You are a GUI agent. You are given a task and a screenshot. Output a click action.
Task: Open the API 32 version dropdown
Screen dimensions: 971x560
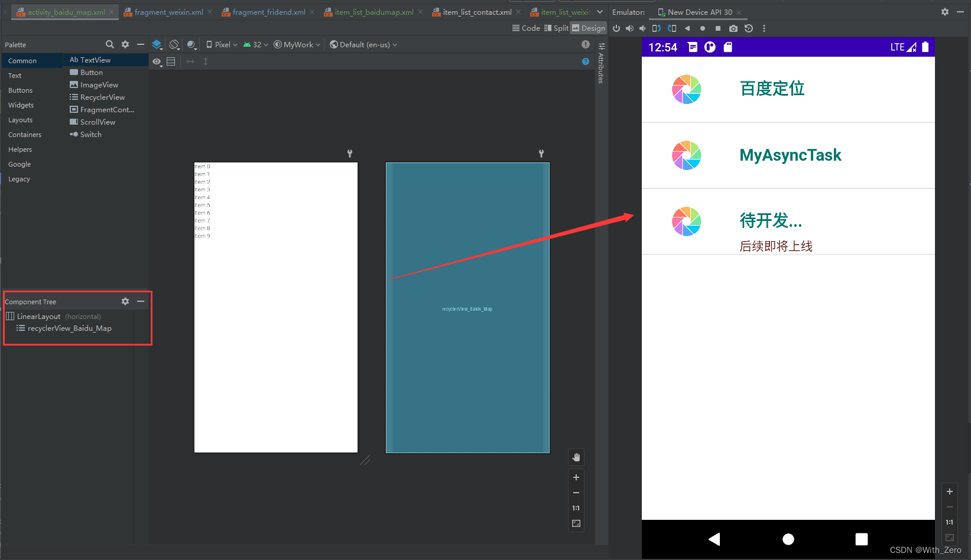pos(255,44)
